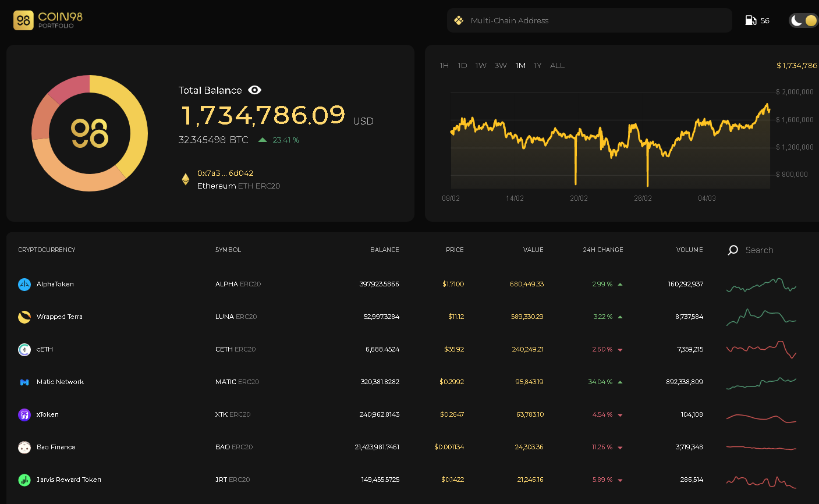
Task: Click the search magnifier icon
Action: click(733, 250)
